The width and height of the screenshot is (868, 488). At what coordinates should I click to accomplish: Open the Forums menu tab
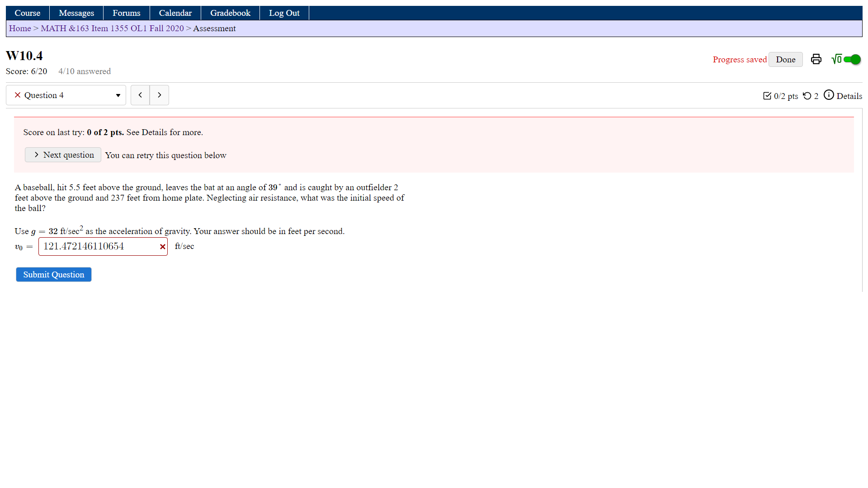tap(126, 13)
